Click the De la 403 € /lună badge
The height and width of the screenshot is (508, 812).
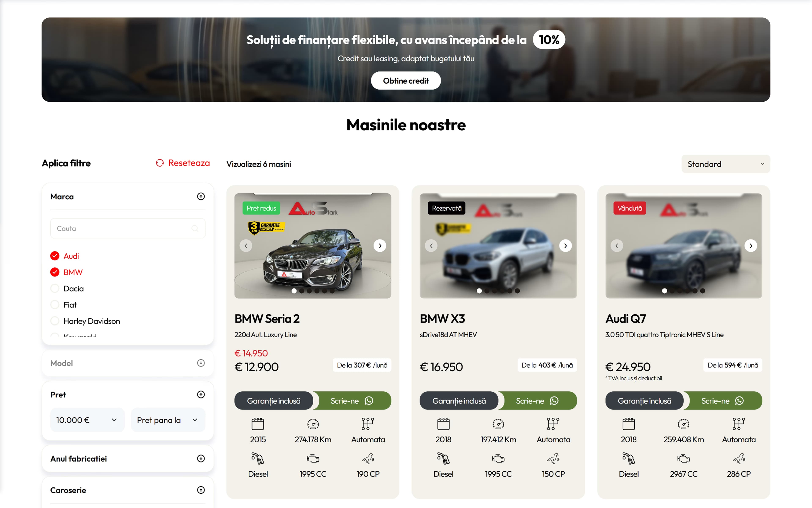(x=547, y=365)
